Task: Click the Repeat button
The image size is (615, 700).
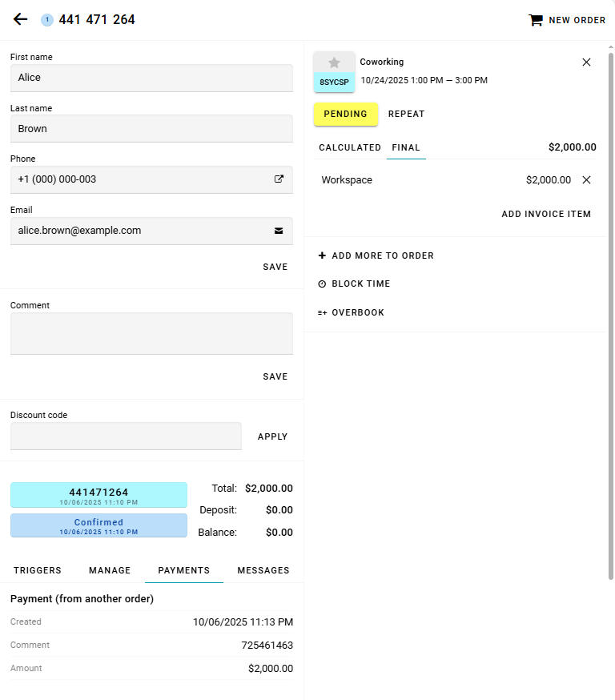Action: coord(406,114)
